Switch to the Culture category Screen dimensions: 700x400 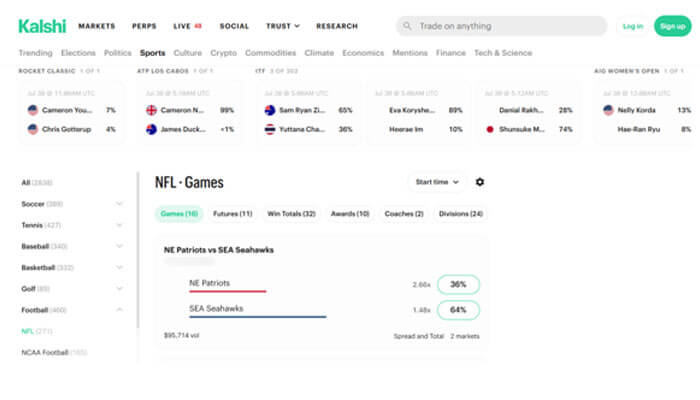click(188, 53)
